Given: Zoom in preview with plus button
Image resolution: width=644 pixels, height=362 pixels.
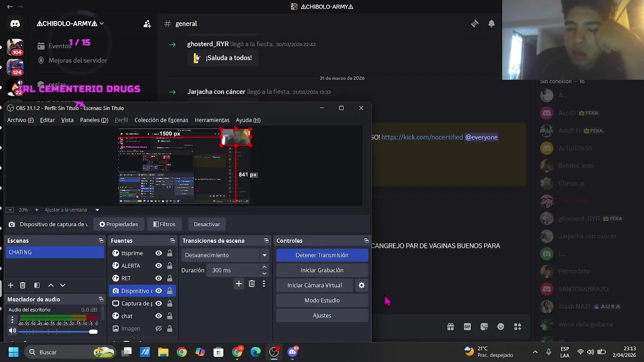Looking at the screenshot, I should click(x=37, y=210).
